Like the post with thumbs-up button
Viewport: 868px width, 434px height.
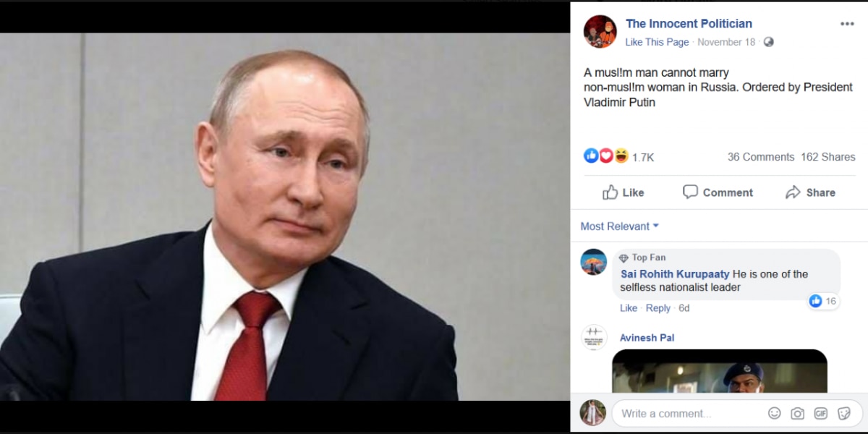coord(624,192)
